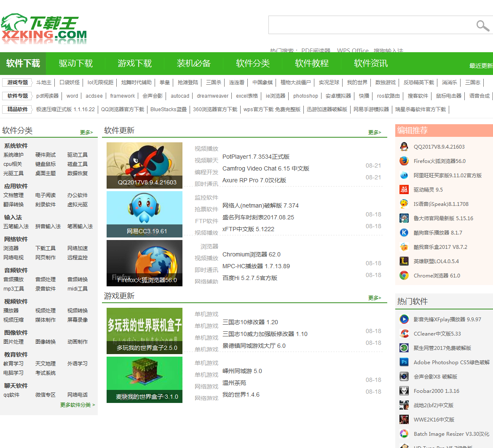Open PotPlayer1.7.3534正式版 link
Screen dimensions: 493x448
(256, 157)
